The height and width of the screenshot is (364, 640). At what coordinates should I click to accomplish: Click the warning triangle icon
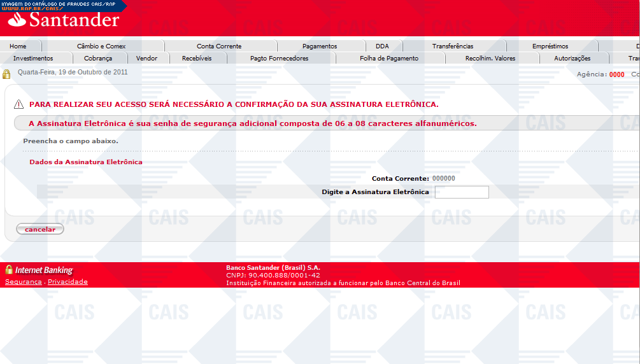coord(18,104)
